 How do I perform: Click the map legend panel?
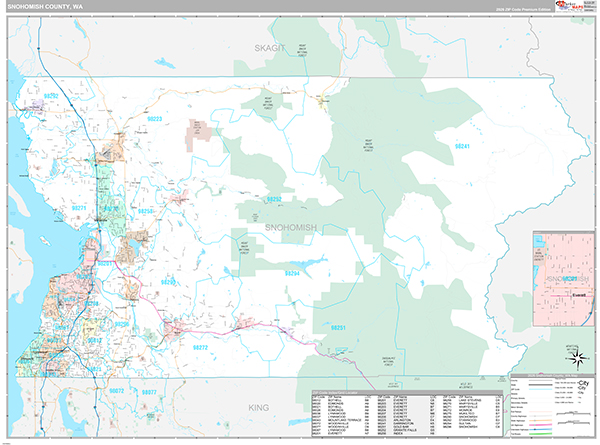552,406
